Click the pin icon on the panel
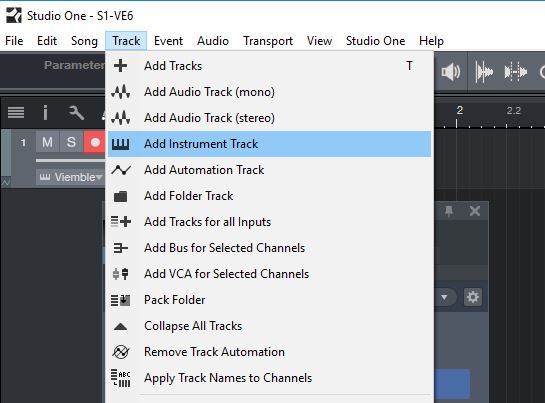 tap(449, 211)
